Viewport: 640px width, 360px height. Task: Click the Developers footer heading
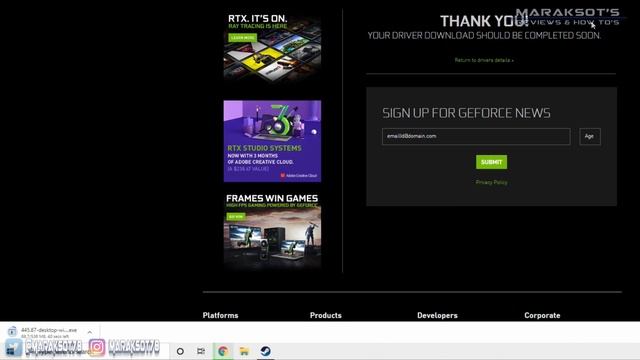tap(437, 315)
